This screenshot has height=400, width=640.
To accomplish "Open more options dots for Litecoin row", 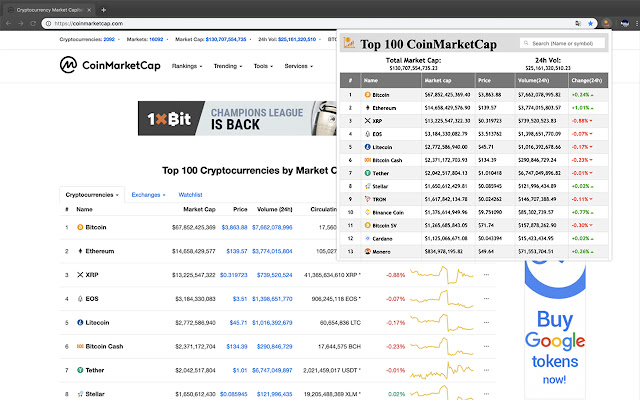I will (486, 322).
